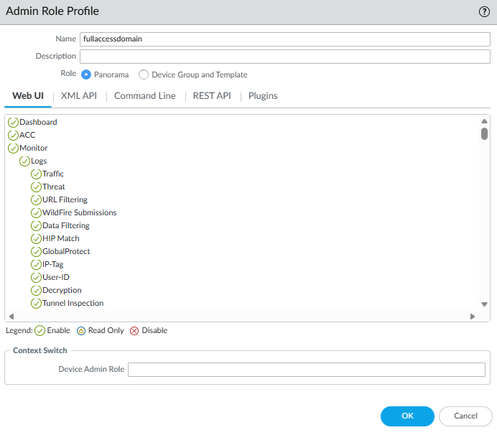Screen dimensions: 497x432
Task: Toggle the Decryption log permission icon
Action: point(36,290)
